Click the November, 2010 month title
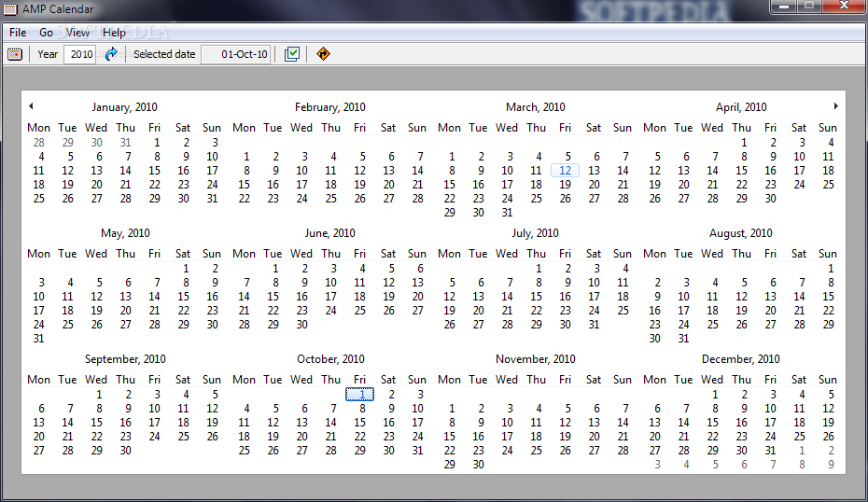The height and width of the screenshot is (502, 868). point(536,358)
